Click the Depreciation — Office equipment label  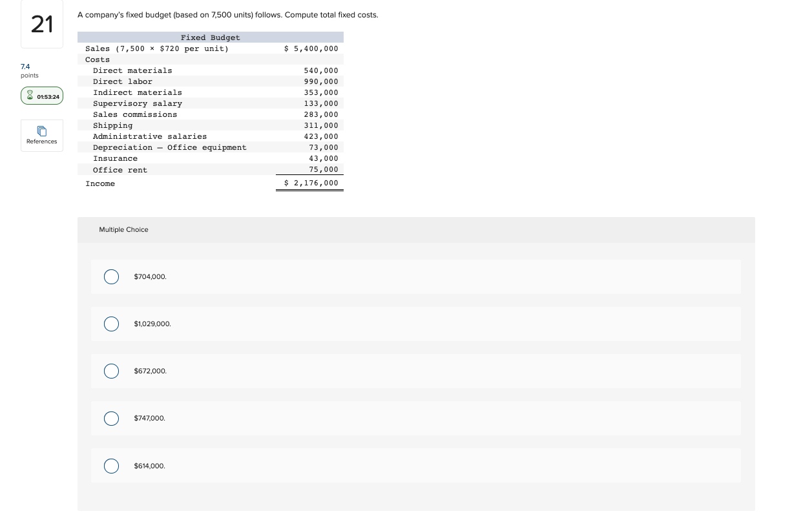(x=170, y=147)
